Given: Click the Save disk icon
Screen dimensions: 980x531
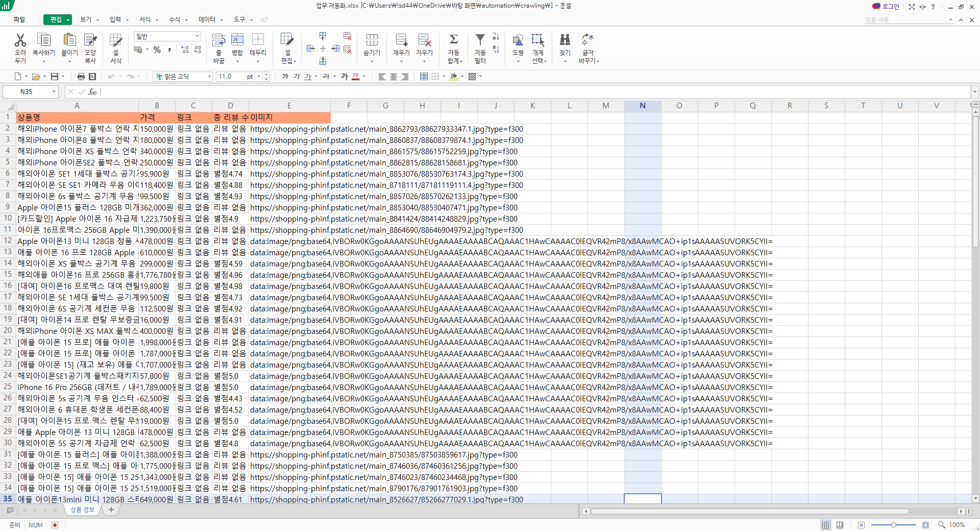Looking at the screenshot, I should 55,77.
